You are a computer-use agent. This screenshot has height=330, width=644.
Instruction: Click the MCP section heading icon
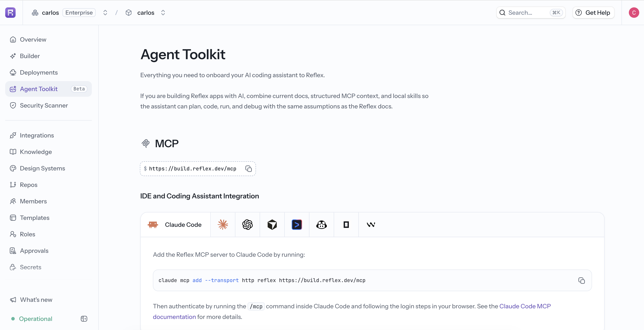pyautogui.click(x=146, y=144)
